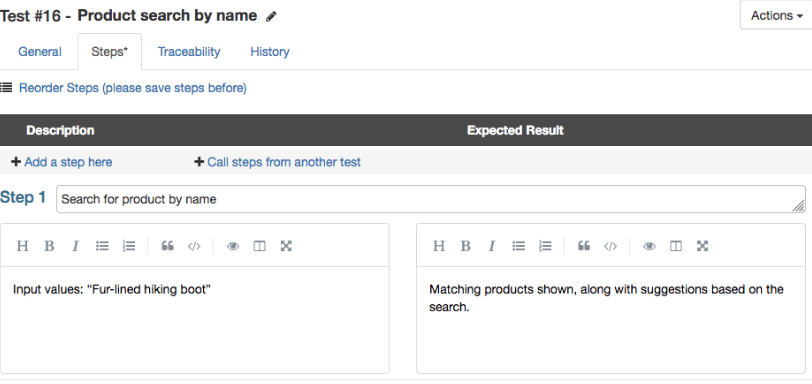Switch to the General tab
This screenshot has height=384, width=812.
[40, 52]
